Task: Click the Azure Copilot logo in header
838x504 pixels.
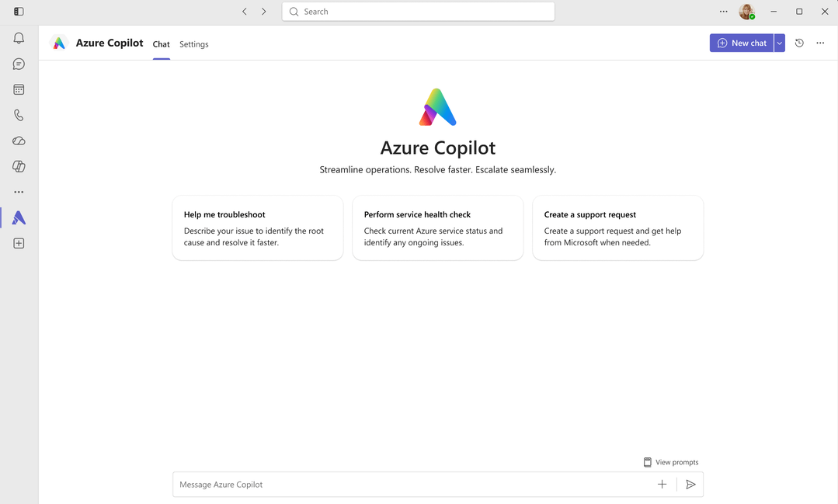Action: click(x=59, y=43)
